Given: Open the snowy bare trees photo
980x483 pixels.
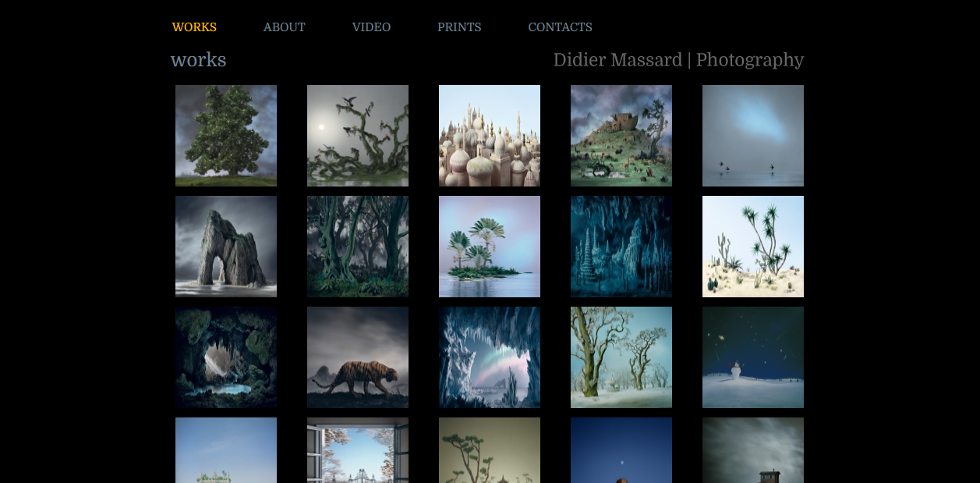Looking at the screenshot, I should [x=621, y=357].
